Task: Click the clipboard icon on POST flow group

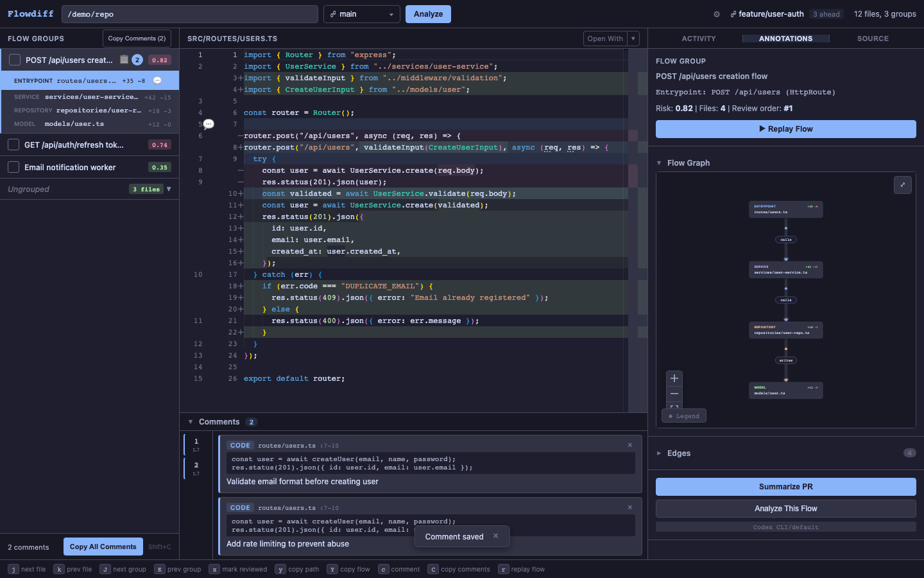Action: pyautogui.click(x=124, y=60)
